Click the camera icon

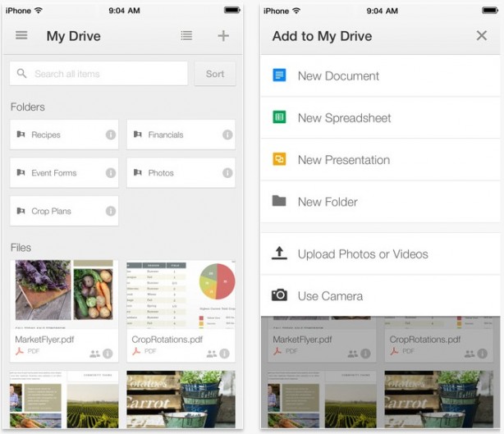pyautogui.click(x=279, y=295)
